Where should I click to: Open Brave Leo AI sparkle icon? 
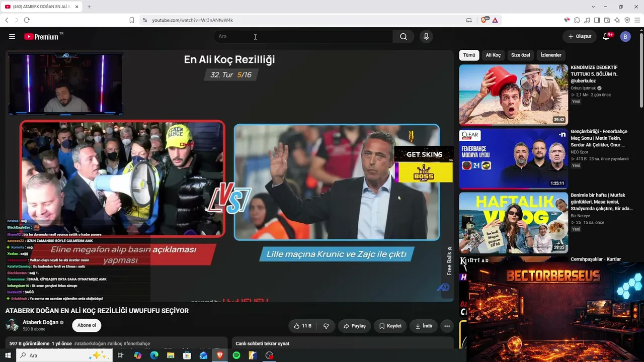(x=617, y=20)
